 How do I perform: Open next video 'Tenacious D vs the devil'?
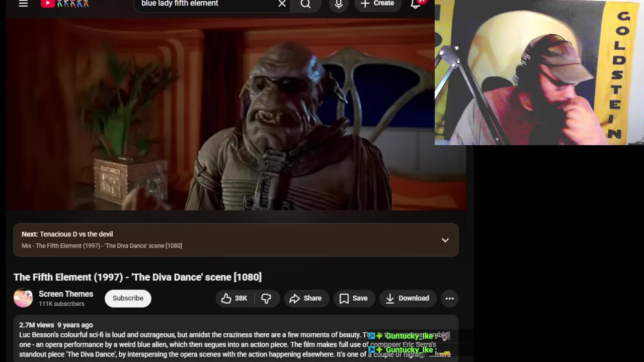pos(76,234)
